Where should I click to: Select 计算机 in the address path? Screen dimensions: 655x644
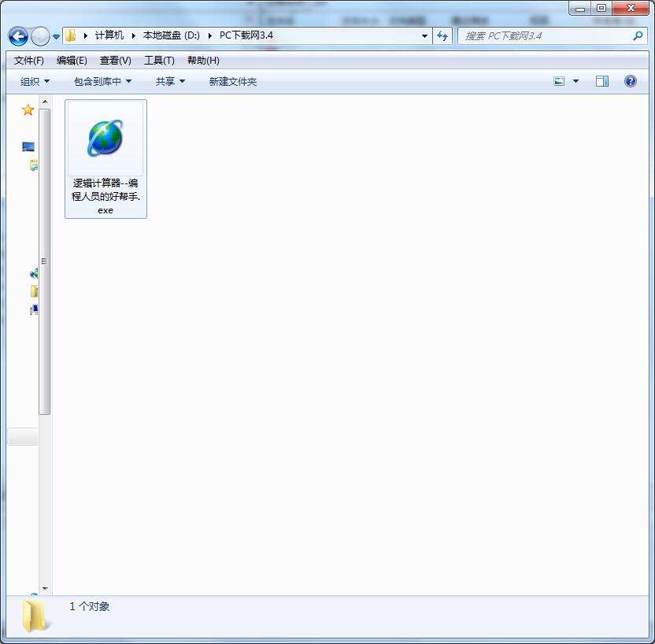[109, 35]
